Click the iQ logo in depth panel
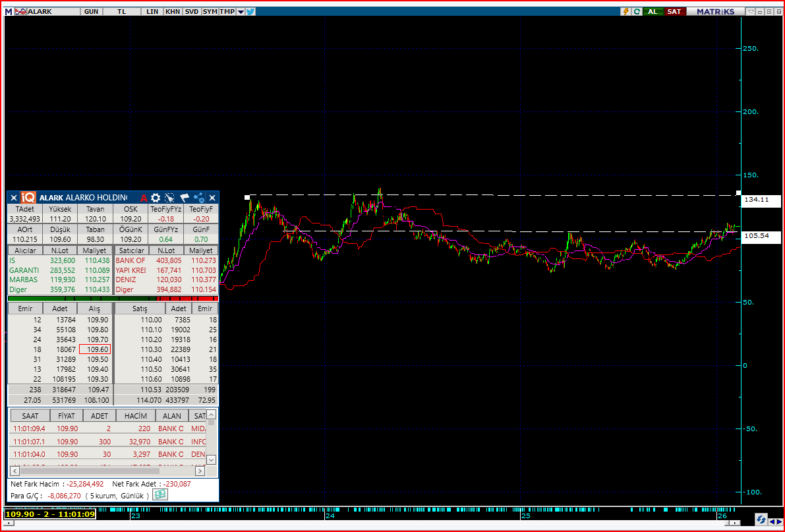Image resolution: width=785 pixels, height=532 pixels. (28, 197)
